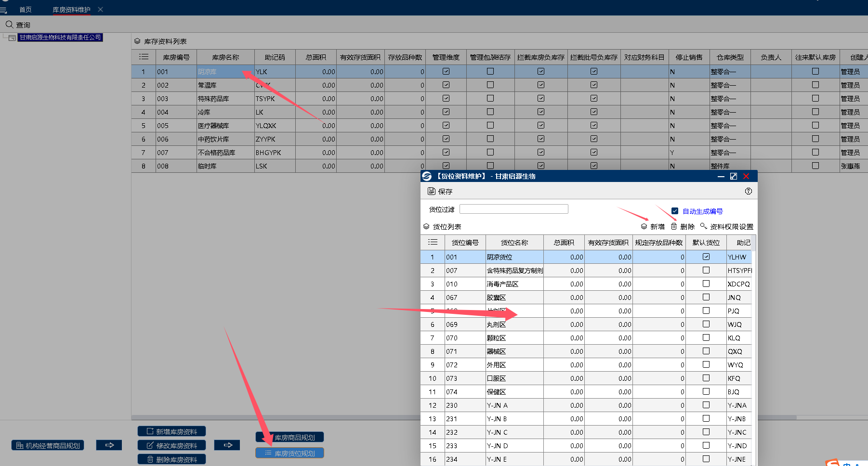Click 货位名称 column header in dialog

coord(514,243)
